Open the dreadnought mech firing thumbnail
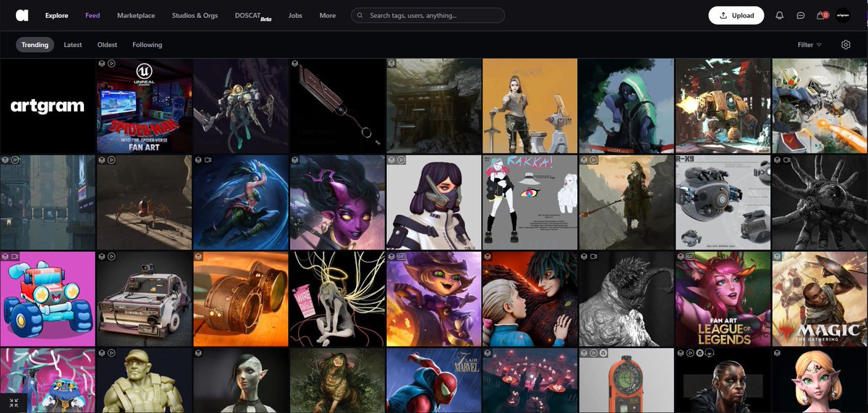Screen dimensions: 868x413 point(723,106)
